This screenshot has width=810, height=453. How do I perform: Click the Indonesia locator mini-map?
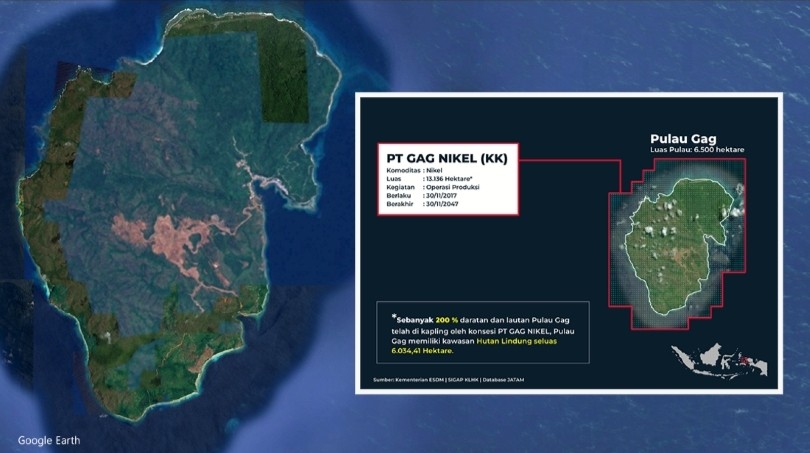(x=719, y=360)
